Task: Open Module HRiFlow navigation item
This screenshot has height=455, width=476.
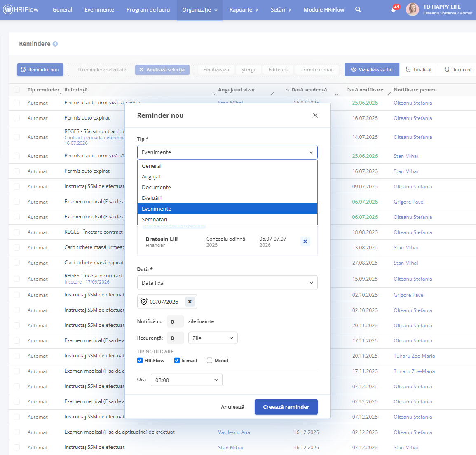Action: click(x=324, y=10)
